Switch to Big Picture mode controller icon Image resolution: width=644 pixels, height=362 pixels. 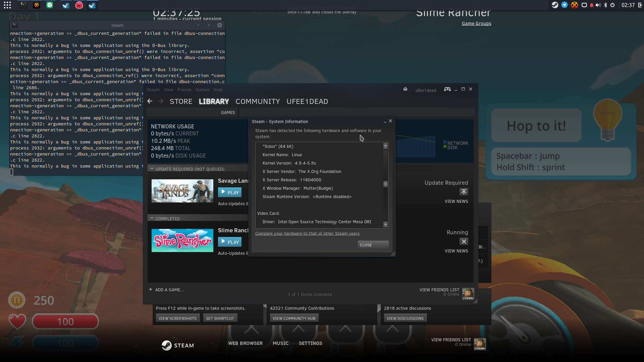tap(447, 89)
